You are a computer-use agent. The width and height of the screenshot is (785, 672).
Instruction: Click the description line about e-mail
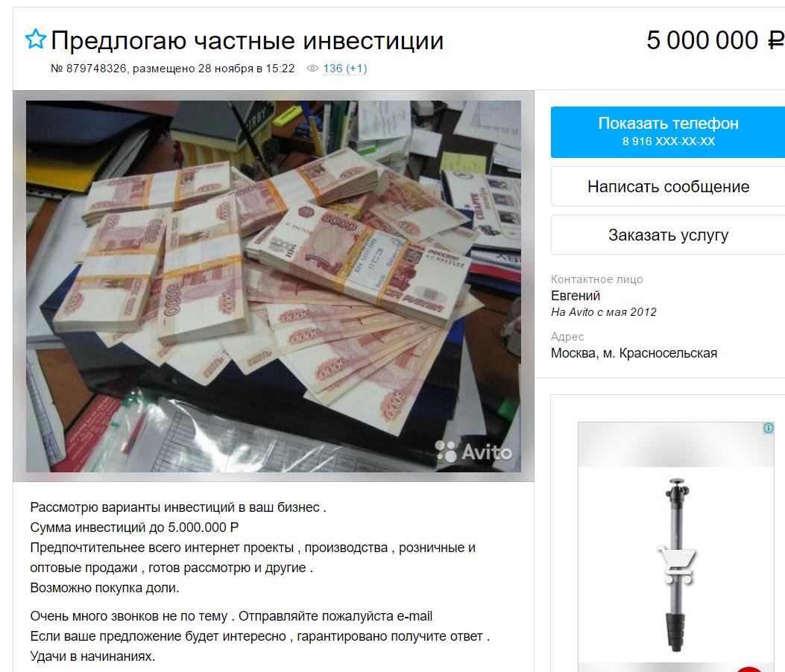[x=231, y=616]
